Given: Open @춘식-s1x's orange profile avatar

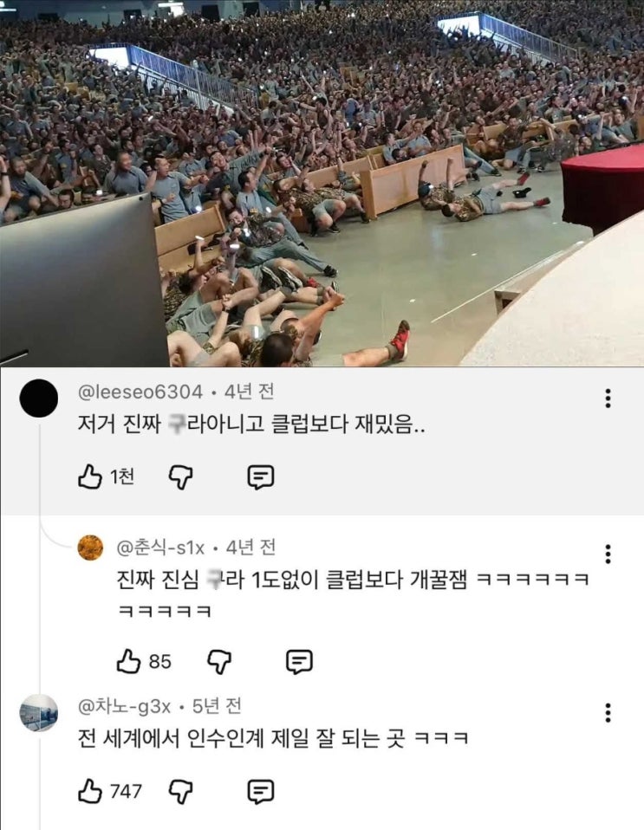Looking at the screenshot, I should [90, 548].
